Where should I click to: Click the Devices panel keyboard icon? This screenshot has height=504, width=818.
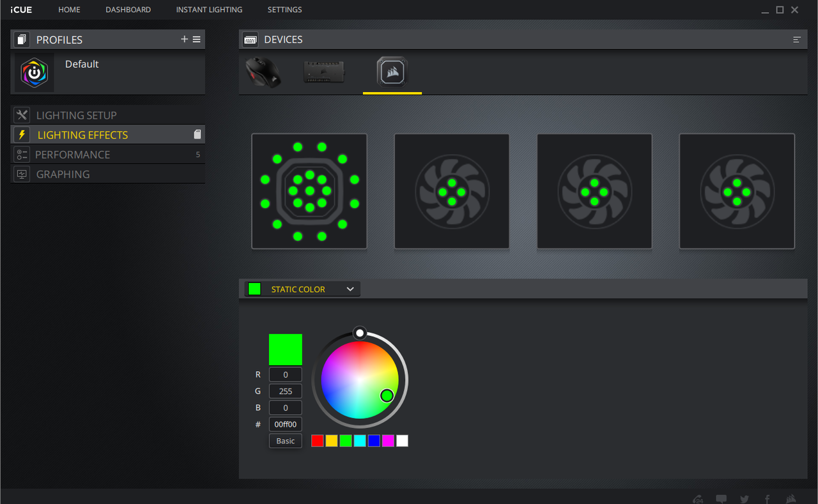coord(250,40)
